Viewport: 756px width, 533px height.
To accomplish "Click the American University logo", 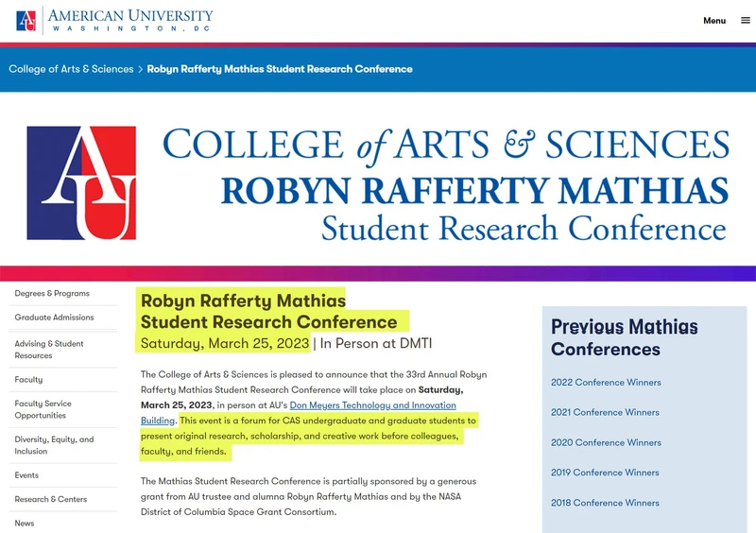I will coord(114,20).
